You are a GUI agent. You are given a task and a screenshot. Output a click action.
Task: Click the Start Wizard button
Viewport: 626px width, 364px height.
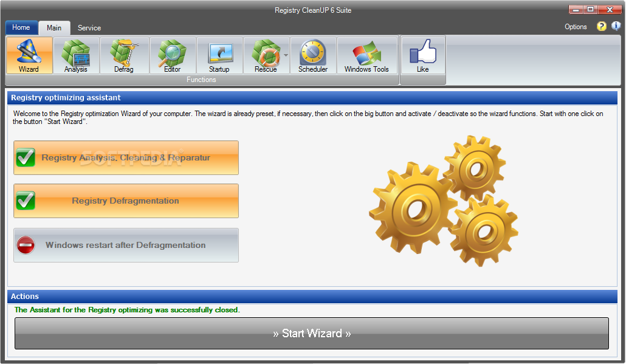click(312, 333)
